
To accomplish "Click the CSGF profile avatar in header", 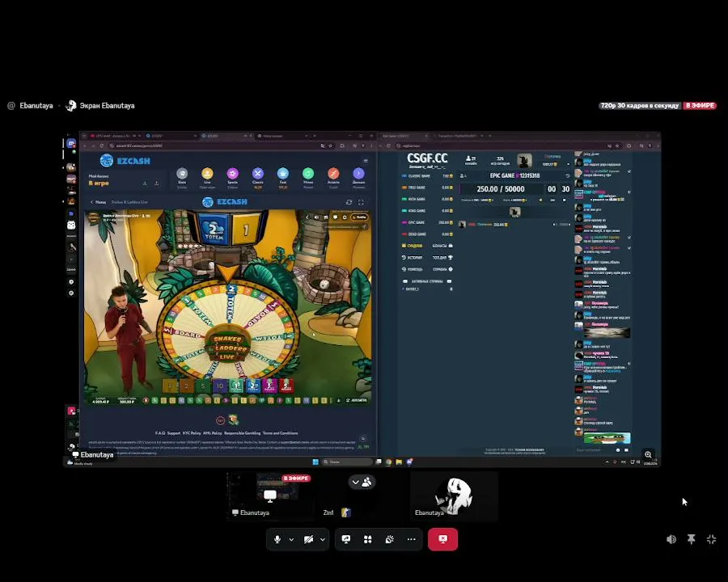I will click(524, 161).
